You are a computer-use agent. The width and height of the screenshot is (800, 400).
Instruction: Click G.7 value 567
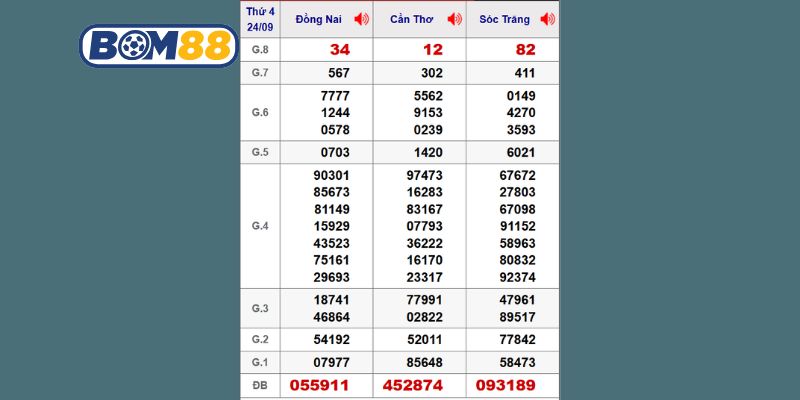[x=339, y=73]
